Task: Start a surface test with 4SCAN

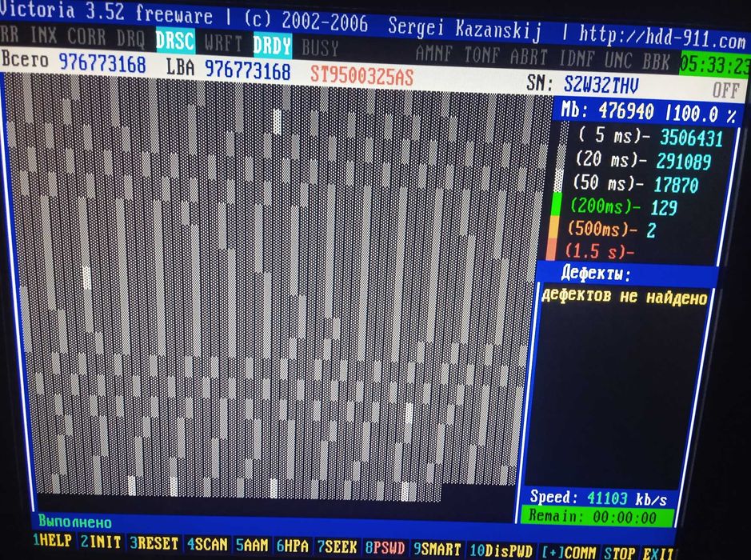Action: [x=207, y=545]
